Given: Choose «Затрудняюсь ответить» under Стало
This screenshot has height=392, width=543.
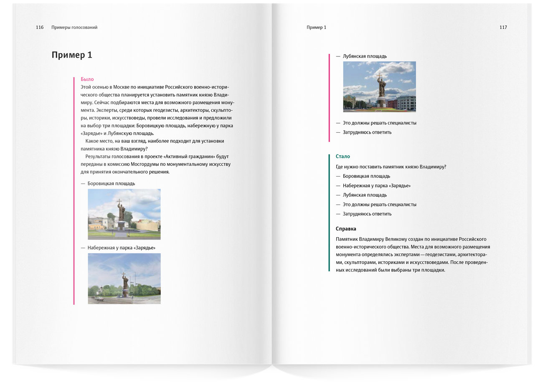Looking at the screenshot, I should [x=367, y=214].
